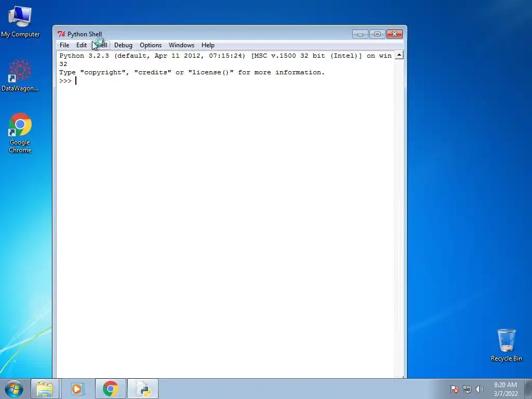
Task: Open Google Chrome from taskbar
Action: [x=110, y=389]
